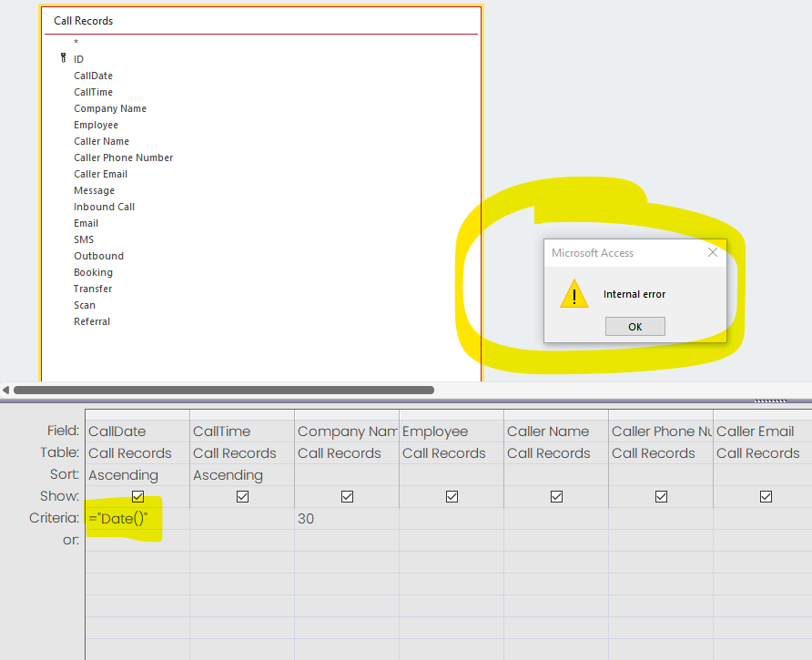
Task: Click the yellow warning icon in dialog
Action: (573, 294)
